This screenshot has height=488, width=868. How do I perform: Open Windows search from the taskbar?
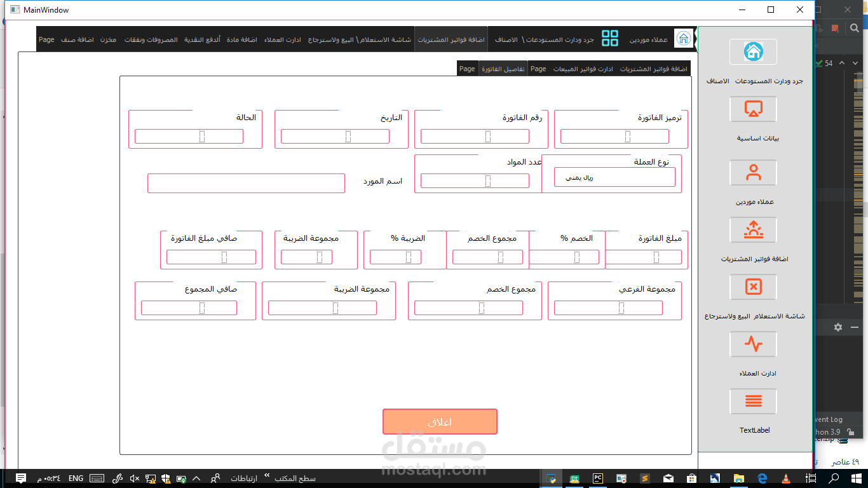point(834,478)
